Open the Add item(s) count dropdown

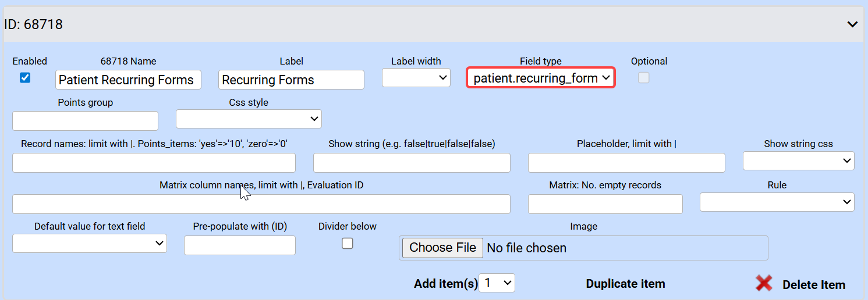(497, 283)
